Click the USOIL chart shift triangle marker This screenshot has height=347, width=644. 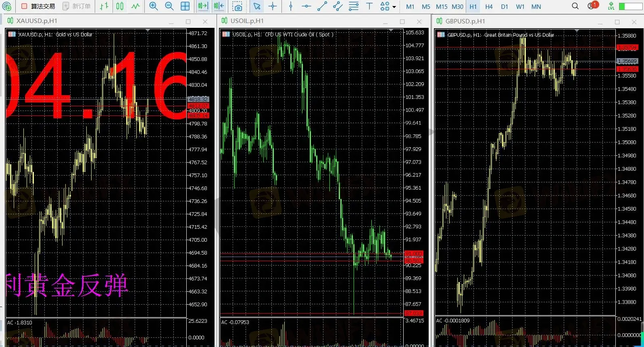click(x=391, y=31)
